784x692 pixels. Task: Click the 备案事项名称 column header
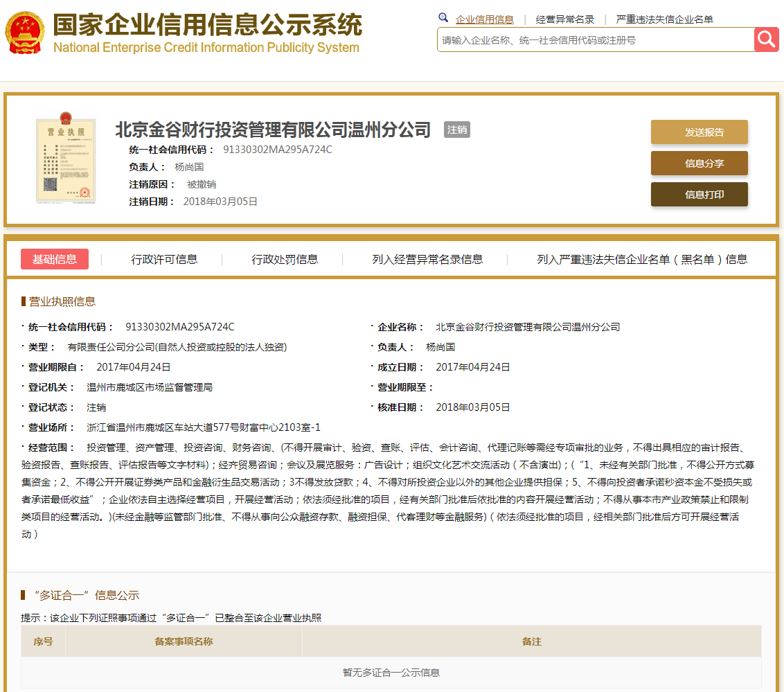(184, 641)
